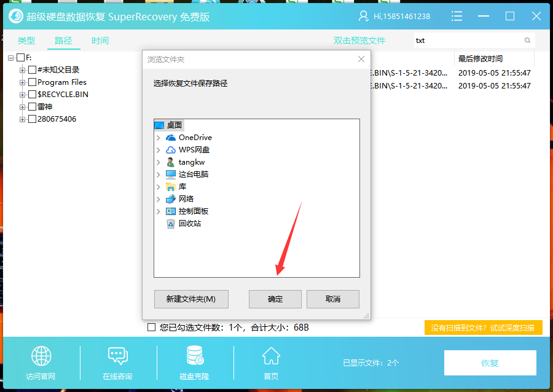Expand the $RECYCLE.BIN tree node
The width and height of the screenshot is (553, 392).
[x=22, y=95]
